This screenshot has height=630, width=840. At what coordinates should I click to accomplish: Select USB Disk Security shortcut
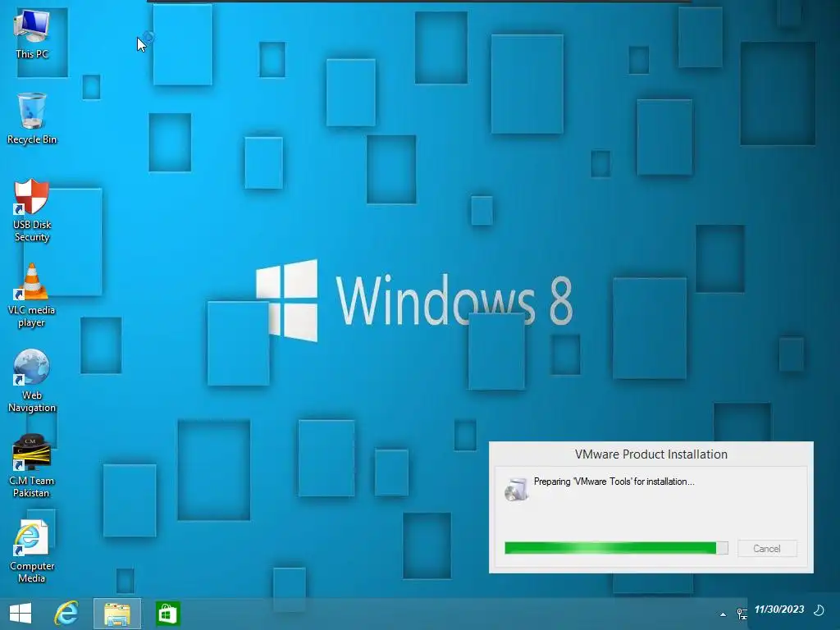[32, 210]
